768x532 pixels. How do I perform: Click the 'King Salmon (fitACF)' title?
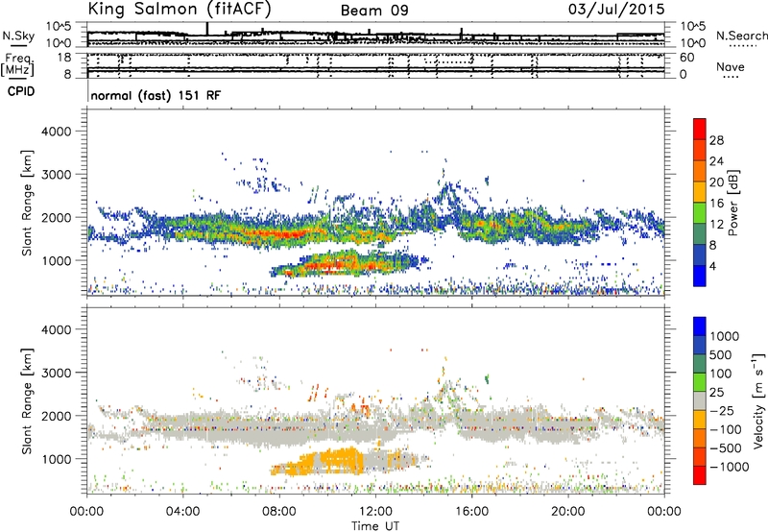(x=180, y=9)
